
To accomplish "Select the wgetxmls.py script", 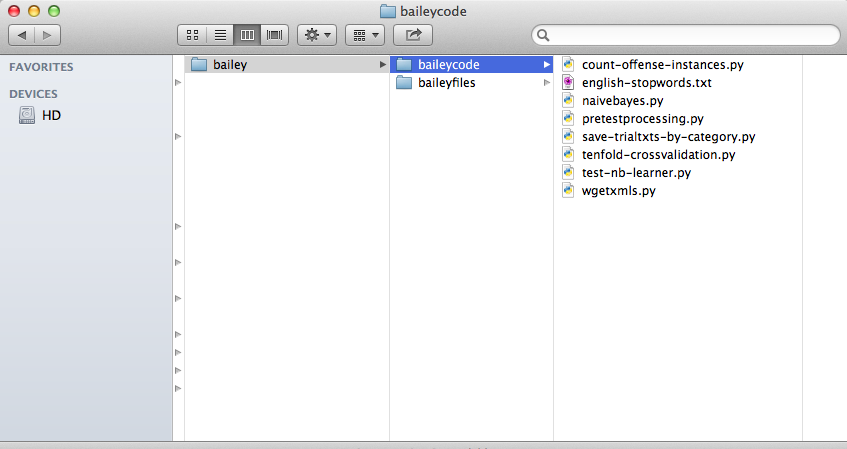I will pos(618,191).
